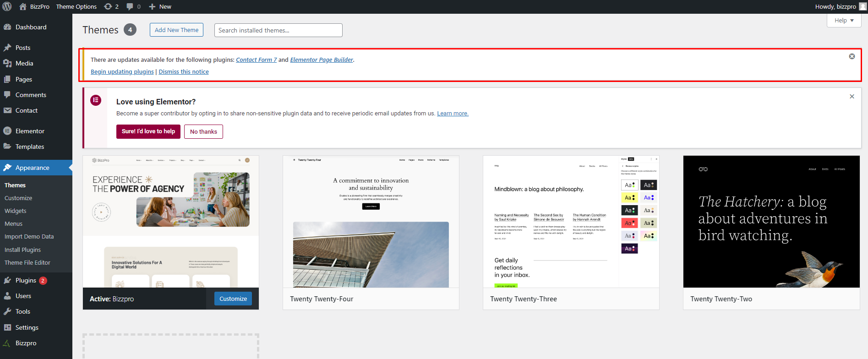Screen dimensions: 868x359
Task: Open Users in sidebar
Action: click(x=36, y=296)
